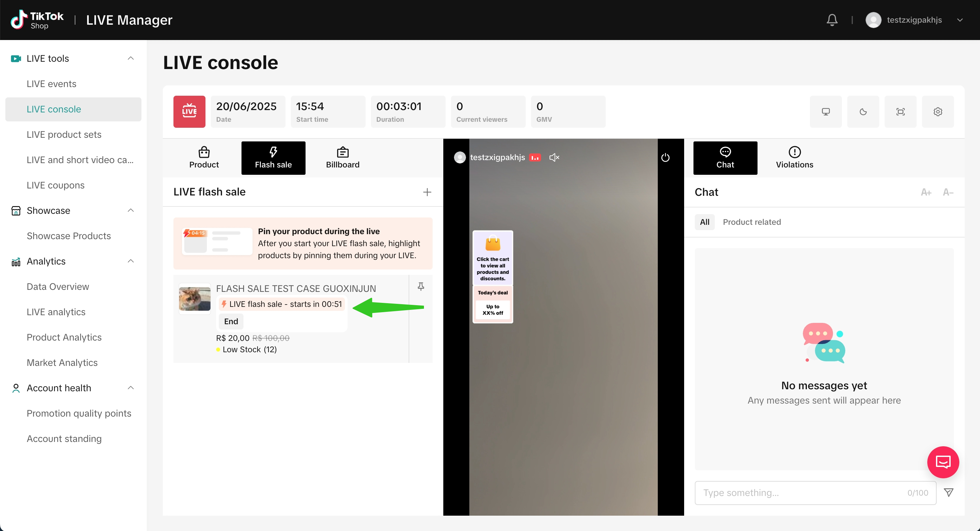This screenshot has height=531, width=980.
Task: Send chat message with paper plane icon
Action: tap(948, 493)
